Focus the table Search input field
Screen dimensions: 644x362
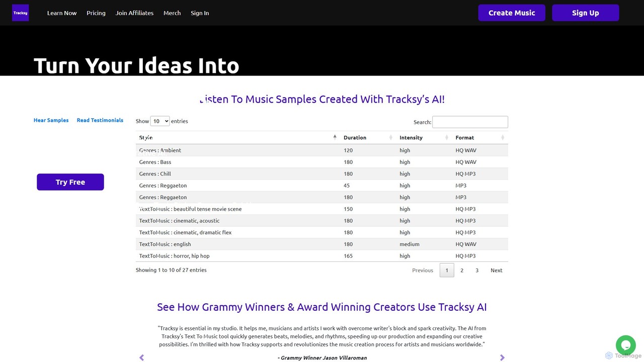(470, 122)
